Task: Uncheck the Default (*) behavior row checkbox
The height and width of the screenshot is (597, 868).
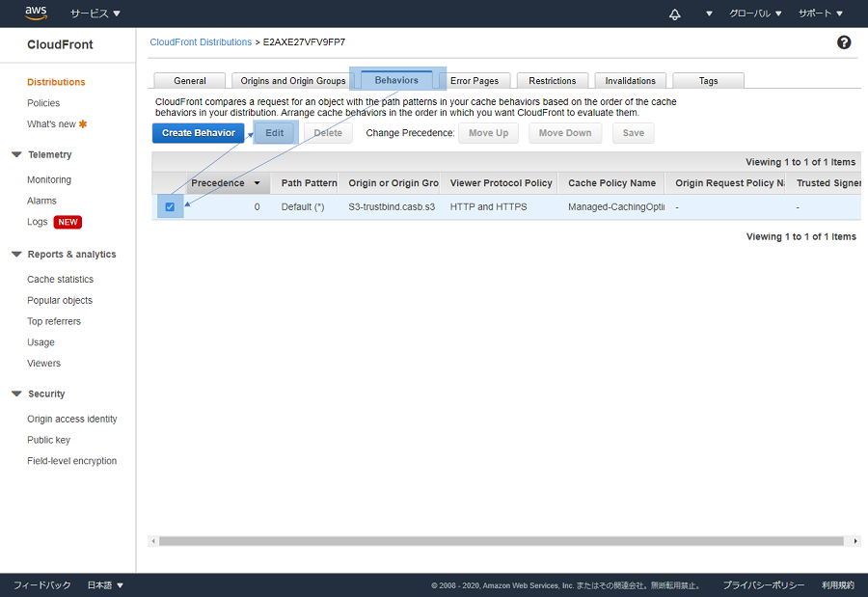Action: click(170, 207)
